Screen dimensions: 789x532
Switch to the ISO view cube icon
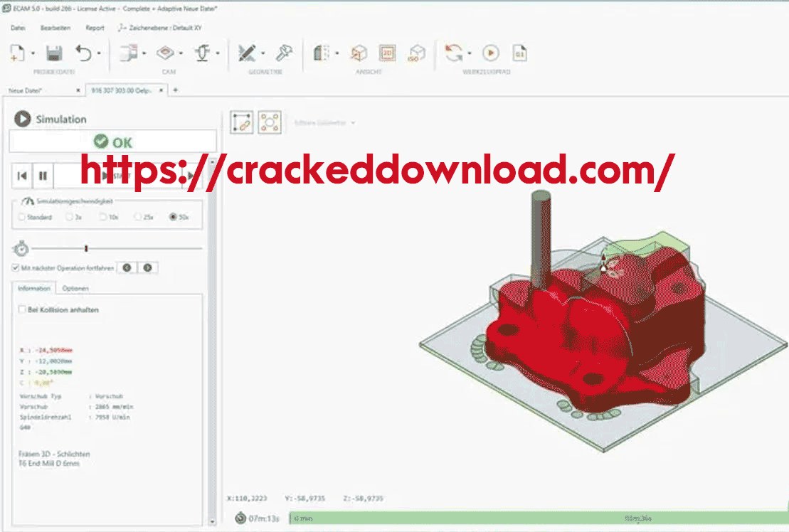(x=416, y=53)
